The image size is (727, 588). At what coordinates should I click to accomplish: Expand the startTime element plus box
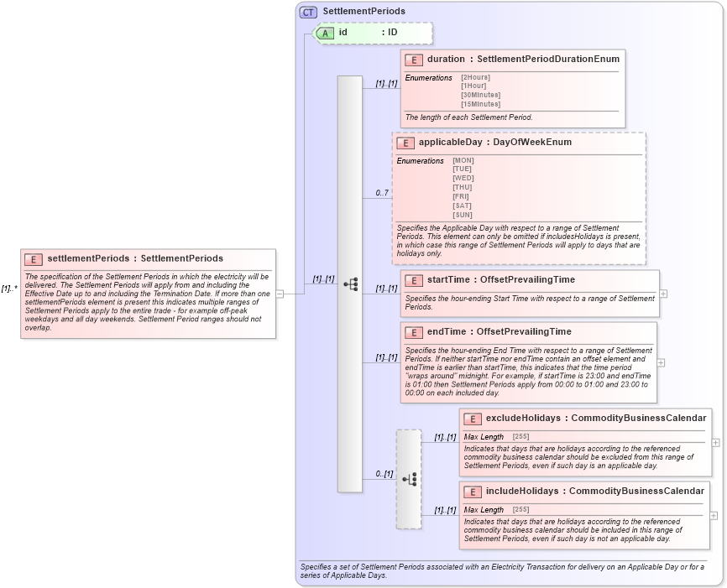click(663, 294)
